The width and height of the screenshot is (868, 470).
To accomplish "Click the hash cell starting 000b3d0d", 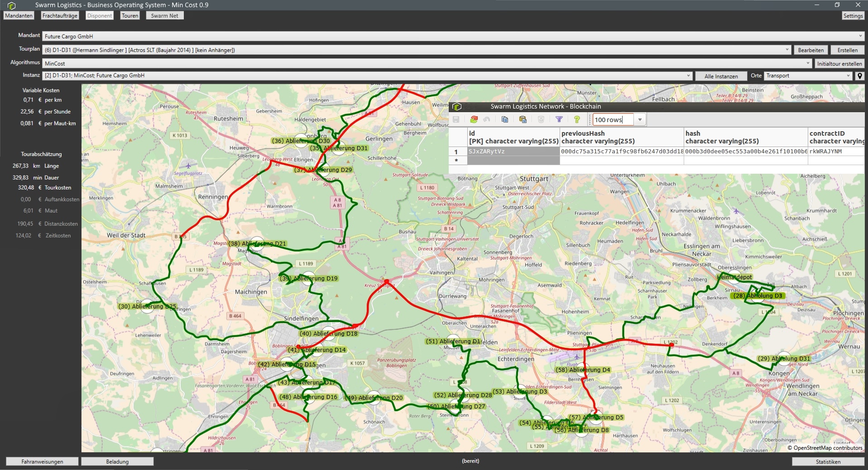I will click(x=746, y=152).
